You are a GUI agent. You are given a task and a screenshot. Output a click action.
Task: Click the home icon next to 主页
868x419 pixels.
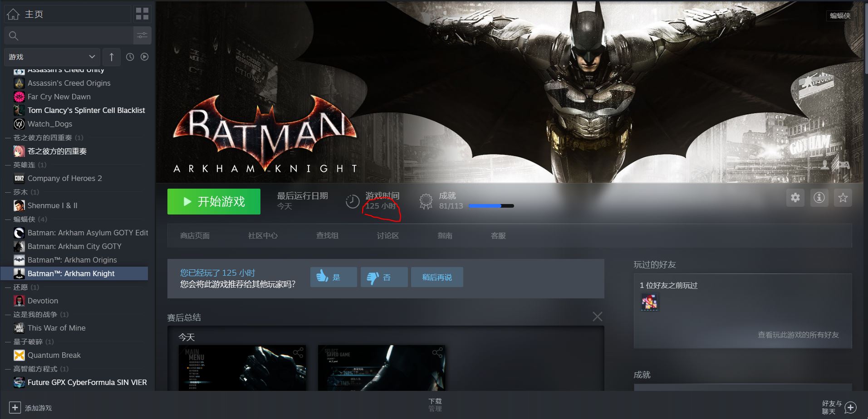[x=14, y=15]
